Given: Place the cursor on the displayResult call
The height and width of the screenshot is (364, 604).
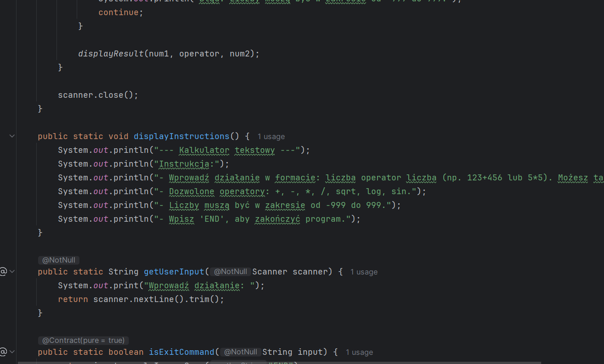Looking at the screenshot, I should tap(111, 54).
